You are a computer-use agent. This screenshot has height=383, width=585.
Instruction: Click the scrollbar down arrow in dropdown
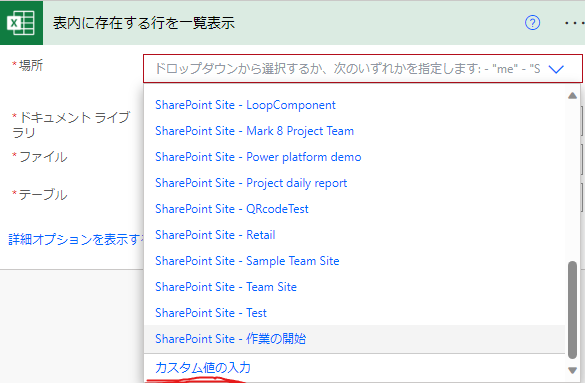coord(572,370)
